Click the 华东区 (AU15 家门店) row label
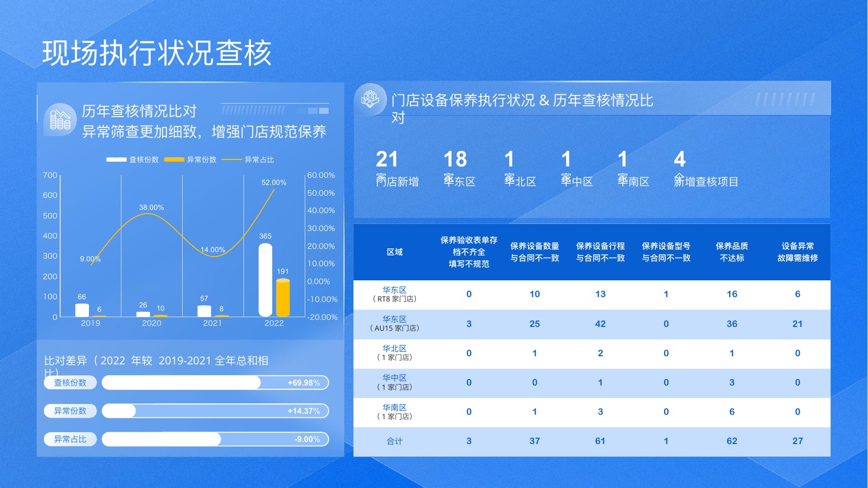 click(395, 324)
